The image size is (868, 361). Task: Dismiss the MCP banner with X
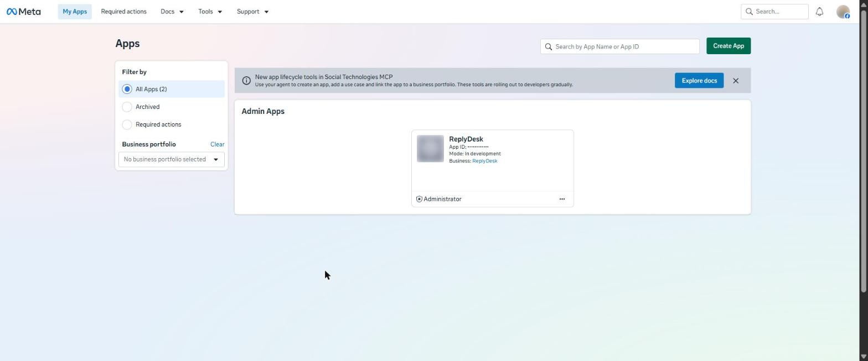tap(736, 81)
